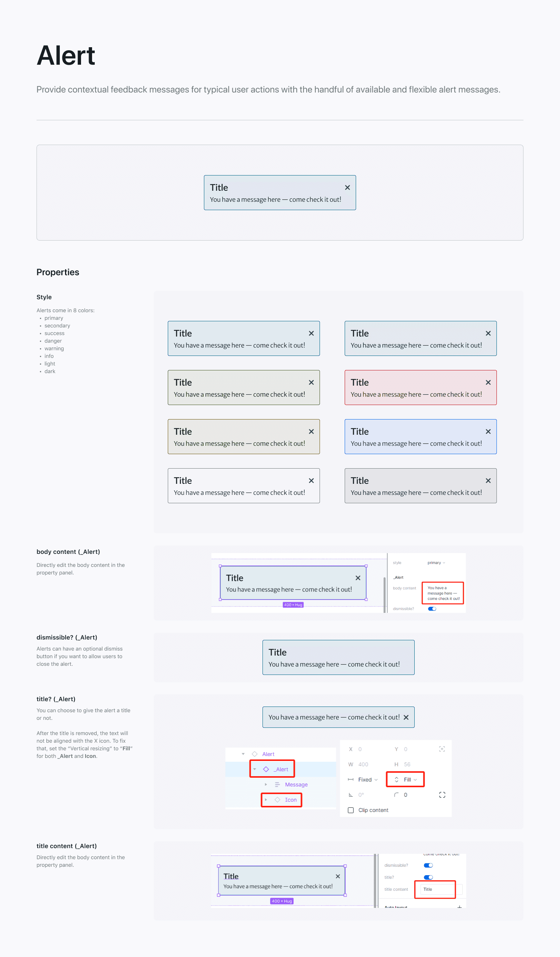Screen dimensions: 560x957
Task: Click the absolute position icon next to Y
Action: pos(442,749)
